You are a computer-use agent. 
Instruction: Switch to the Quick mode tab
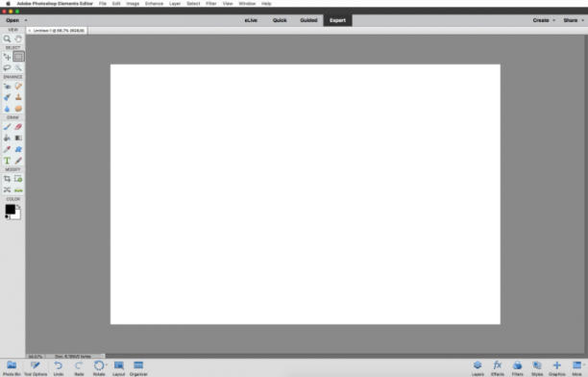[x=280, y=20]
